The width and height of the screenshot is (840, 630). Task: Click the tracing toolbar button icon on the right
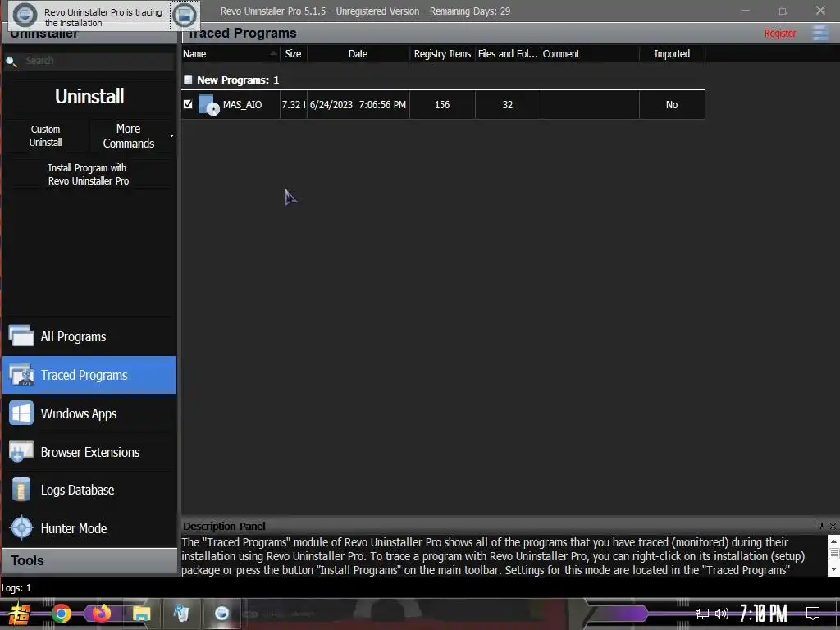click(x=185, y=16)
